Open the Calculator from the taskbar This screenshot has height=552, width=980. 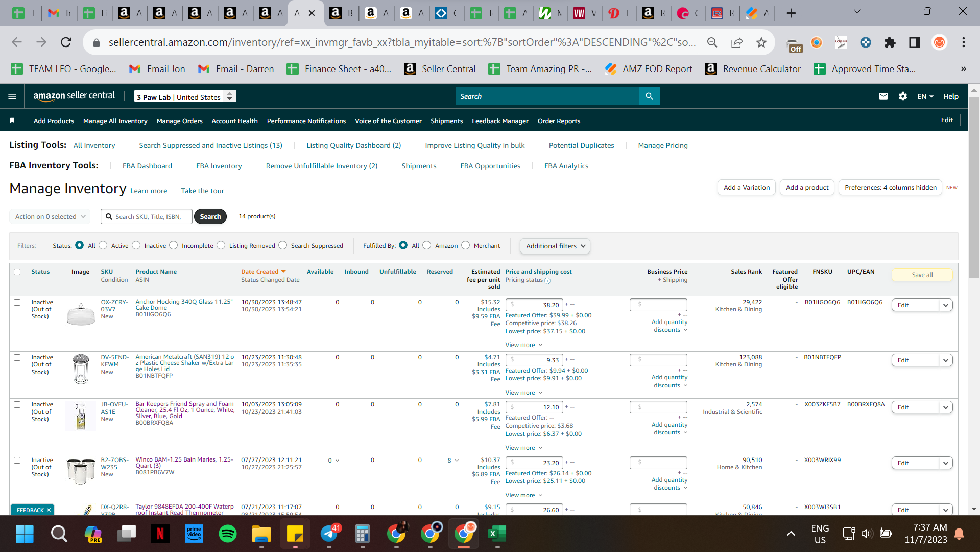(362, 534)
